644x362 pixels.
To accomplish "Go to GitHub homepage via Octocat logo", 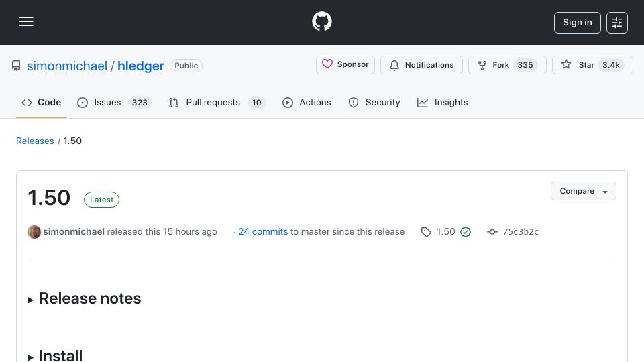I will (x=321, y=21).
